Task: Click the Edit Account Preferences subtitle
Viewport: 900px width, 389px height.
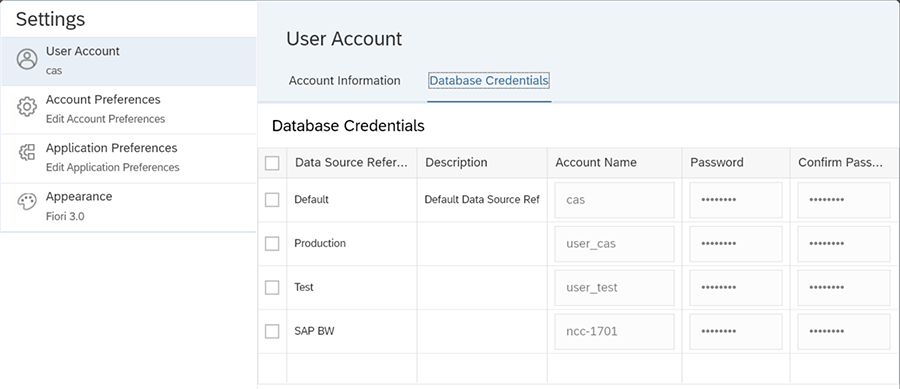Action: click(106, 119)
